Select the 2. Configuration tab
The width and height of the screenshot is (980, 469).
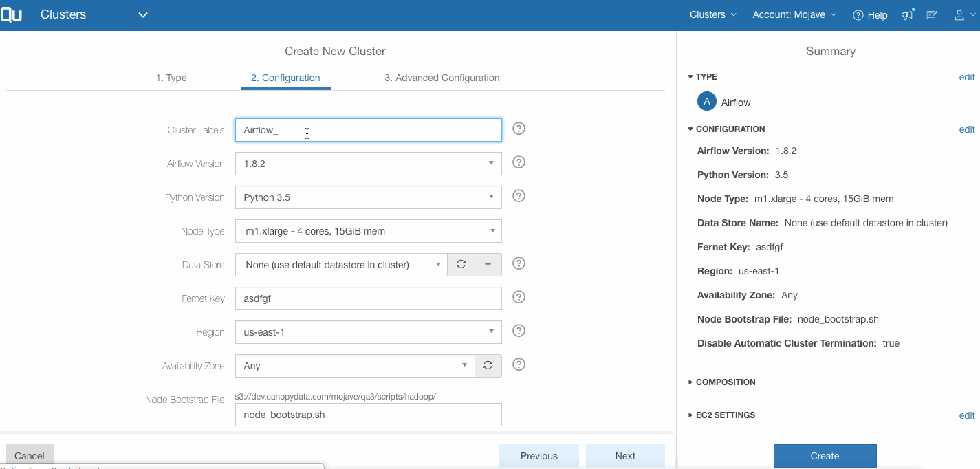tap(285, 78)
